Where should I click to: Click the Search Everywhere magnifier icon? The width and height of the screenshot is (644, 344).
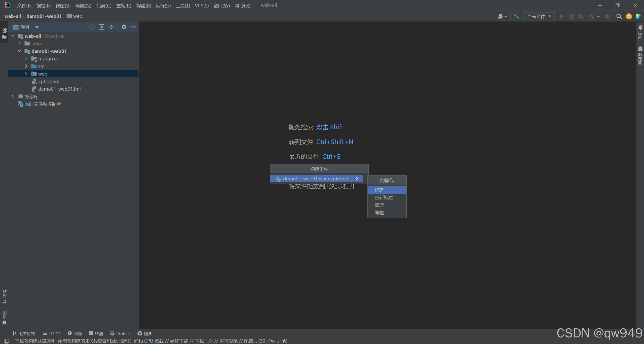[619, 16]
